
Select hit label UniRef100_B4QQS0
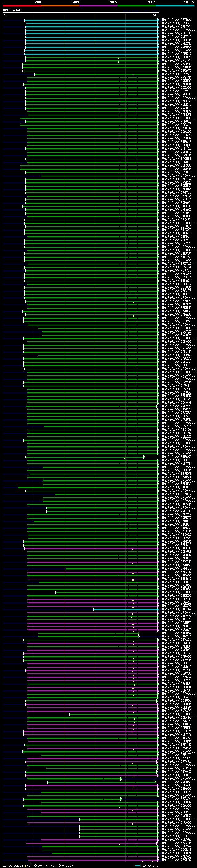177,633
